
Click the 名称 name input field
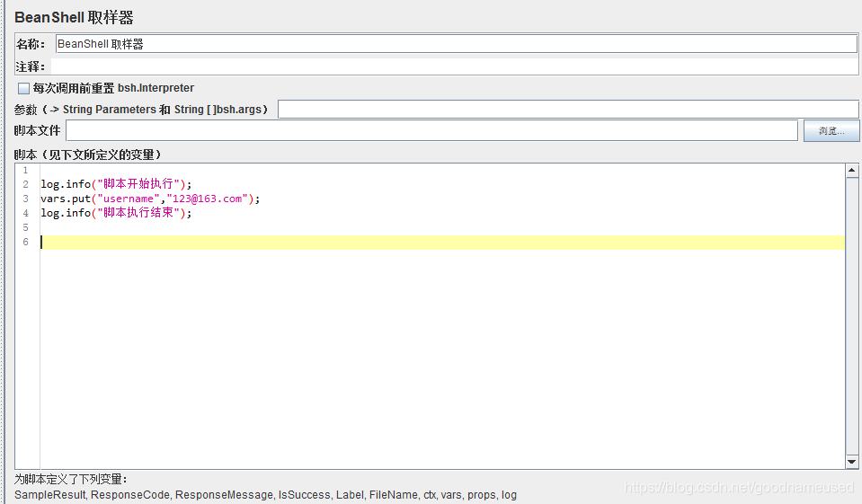(x=457, y=44)
